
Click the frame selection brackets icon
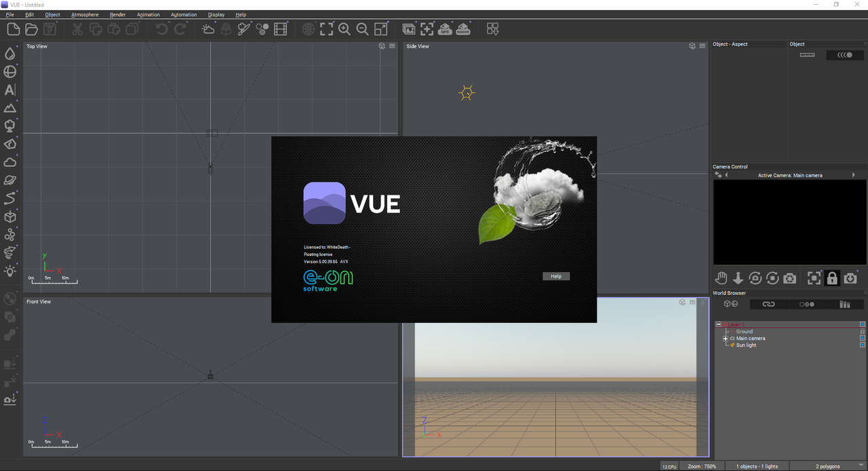[x=327, y=29]
